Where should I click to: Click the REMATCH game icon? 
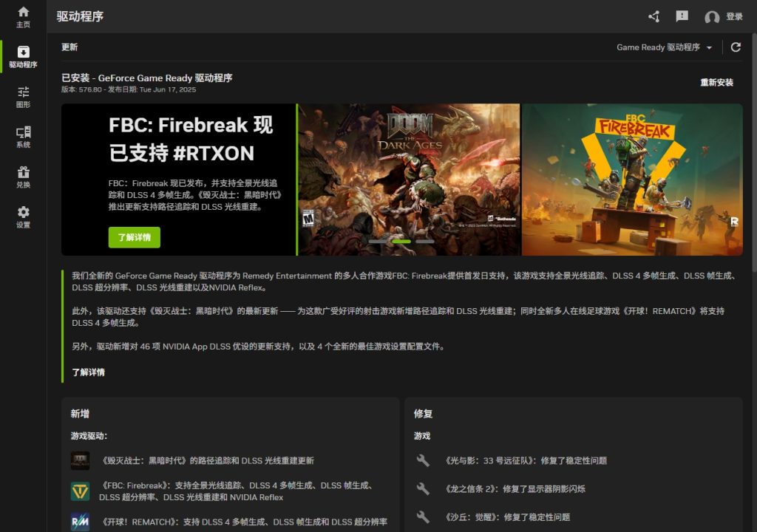tap(80, 522)
